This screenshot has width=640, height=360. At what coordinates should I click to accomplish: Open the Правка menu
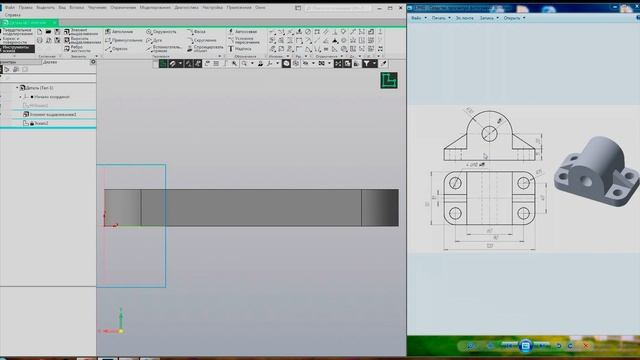(25, 7)
